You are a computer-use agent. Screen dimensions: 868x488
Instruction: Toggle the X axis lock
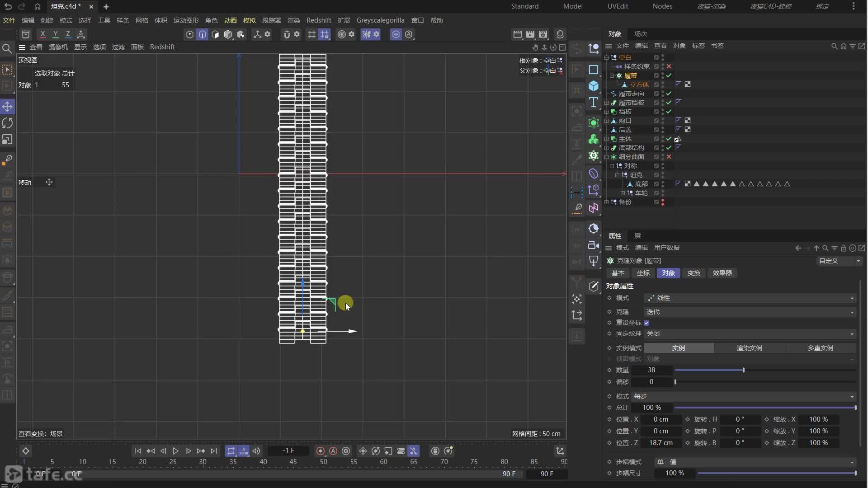coord(42,34)
